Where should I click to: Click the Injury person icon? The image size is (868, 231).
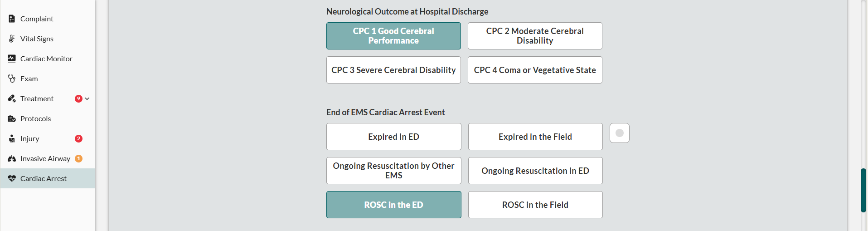(12, 138)
